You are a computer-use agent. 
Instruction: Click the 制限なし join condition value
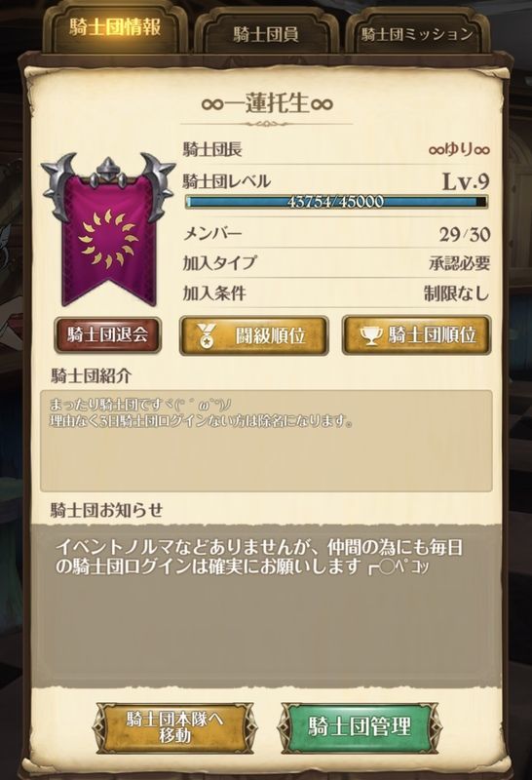(x=456, y=293)
